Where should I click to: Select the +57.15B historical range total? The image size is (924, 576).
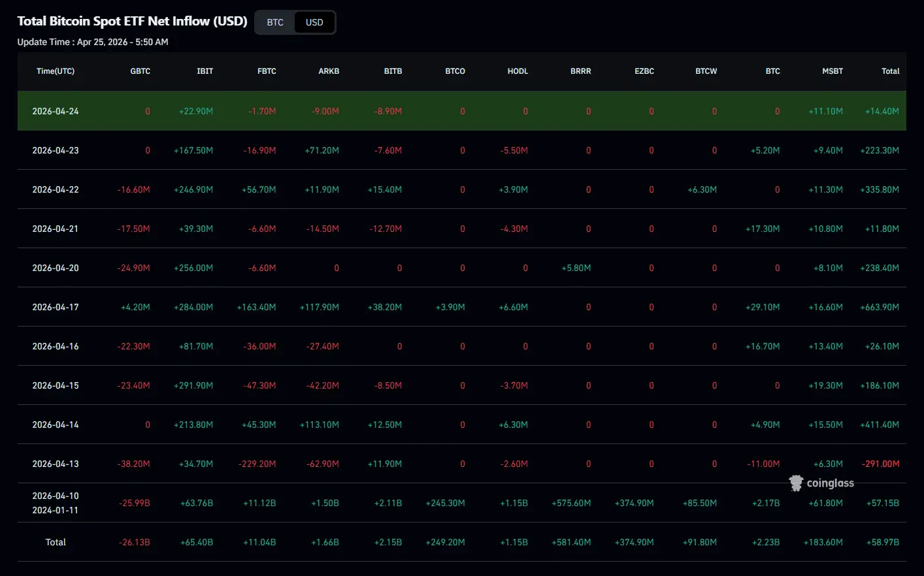pyautogui.click(x=883, y=503)
